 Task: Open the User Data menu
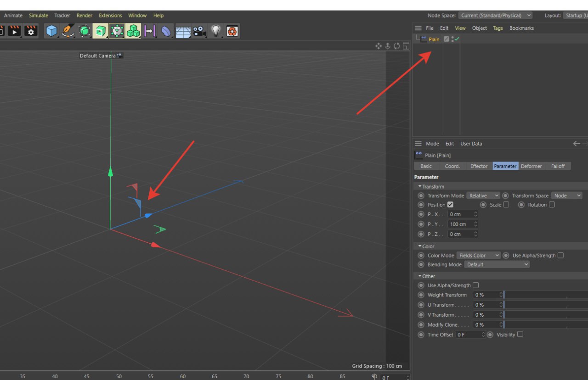(471, 144)
